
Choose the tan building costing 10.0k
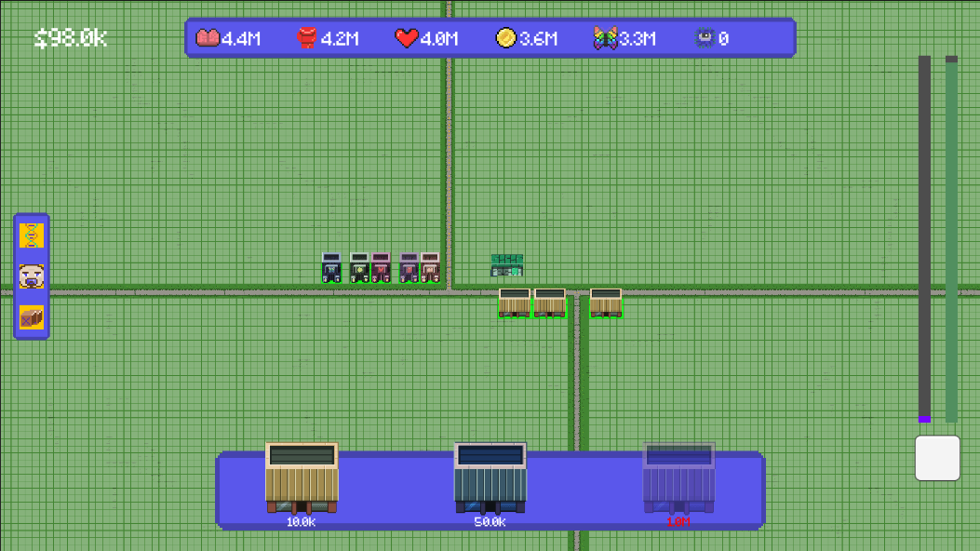tap(302, 477)
